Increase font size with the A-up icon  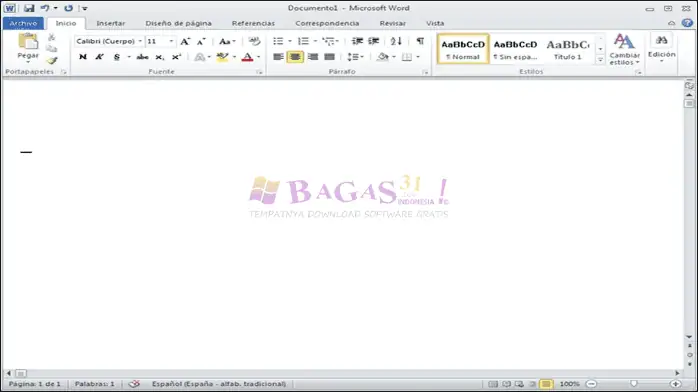185,41
